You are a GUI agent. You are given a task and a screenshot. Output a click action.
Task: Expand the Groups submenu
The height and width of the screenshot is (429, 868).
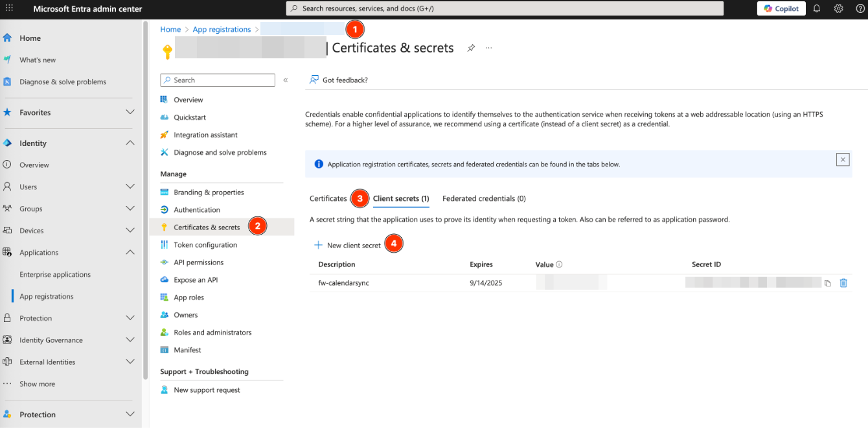130,209
